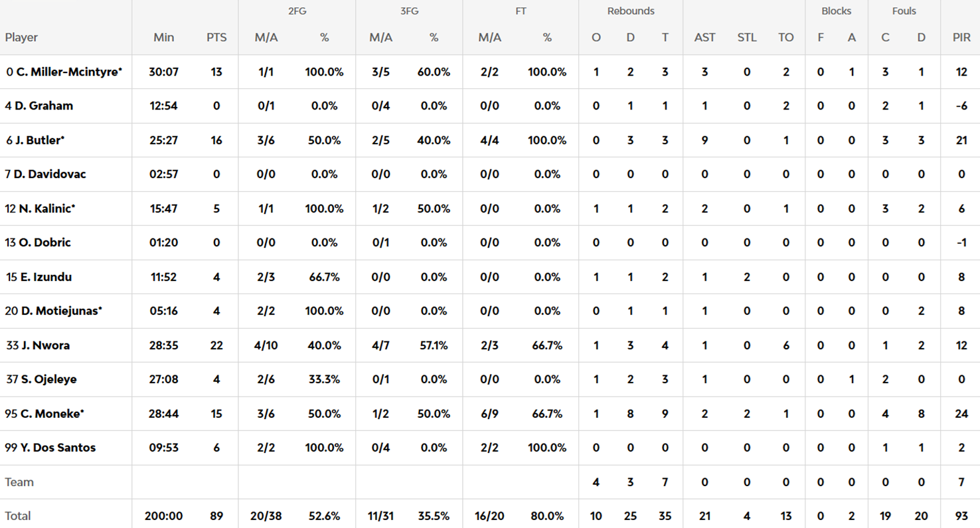Viewport: 980px width, 528px height.
Task: Sort by Min column header
Action: coord(163,38)
